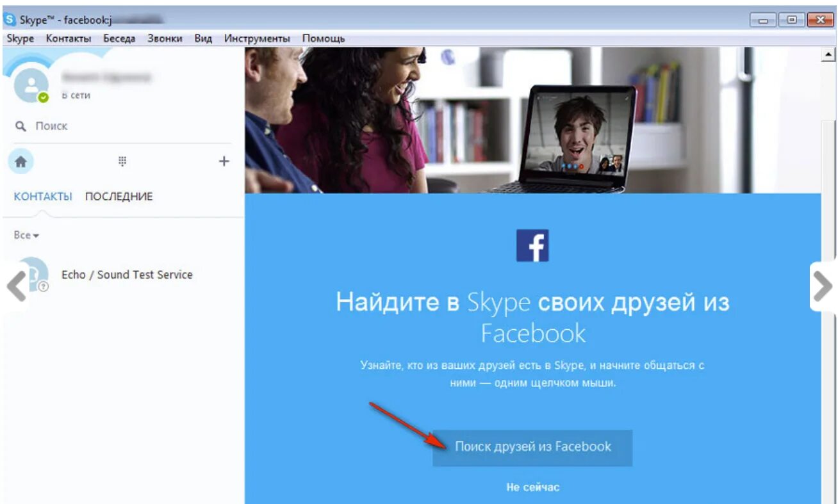The height and width of the screenshot is (504, 838).
Task: Click Поиск друзей из Facebook button
Action: coord(532,447)
